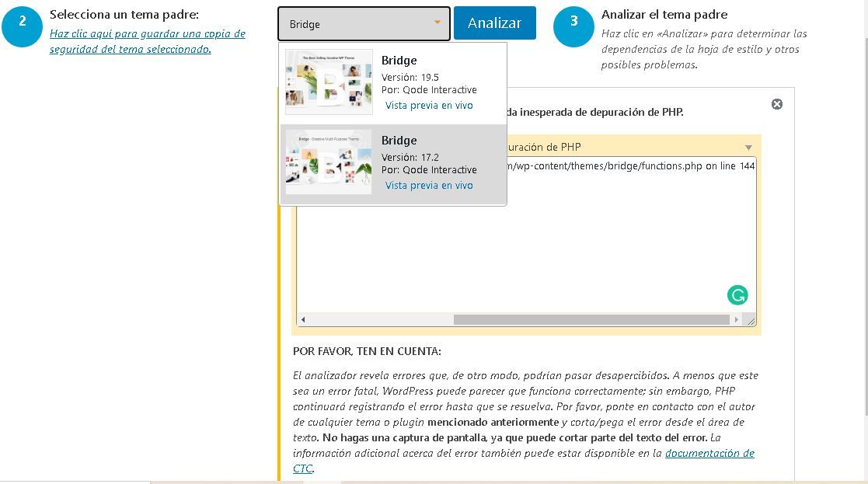This screenshot has width=868, height=484.
Task: Click the functions.php on line 144 error text
Action: click(x=631, y=166)
